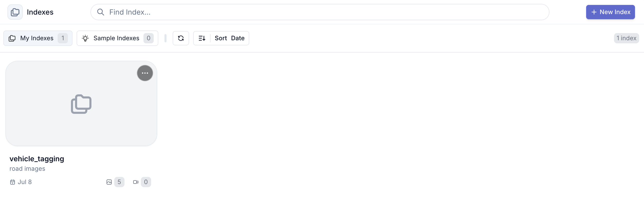Click Sort to open sorting options
This screenshot has height=201, width=644.
click(221, 38)
